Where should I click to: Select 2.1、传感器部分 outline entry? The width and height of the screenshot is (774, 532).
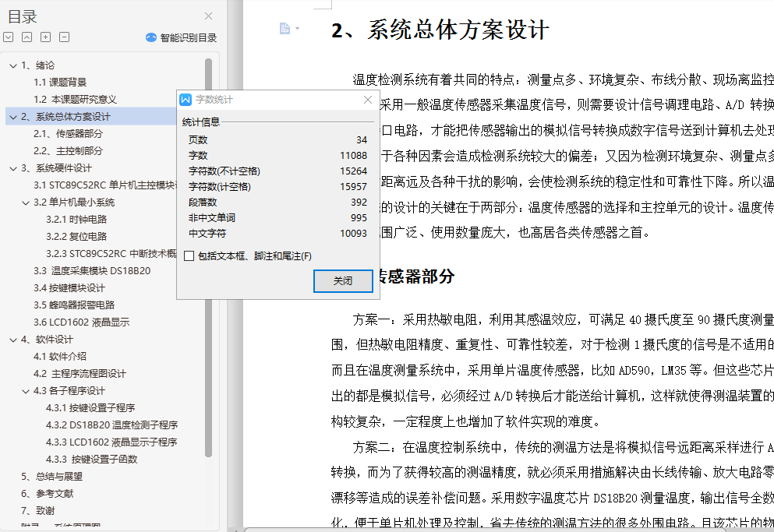tap(68, 134)
